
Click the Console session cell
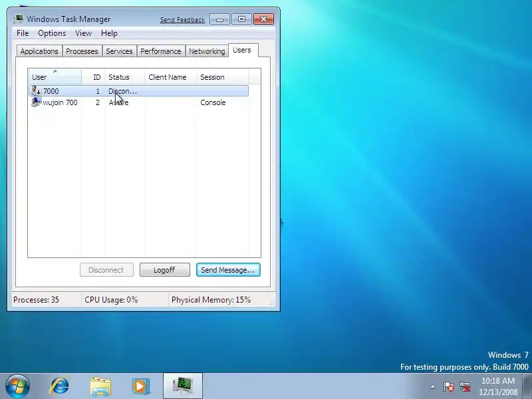tap(213, 102)
